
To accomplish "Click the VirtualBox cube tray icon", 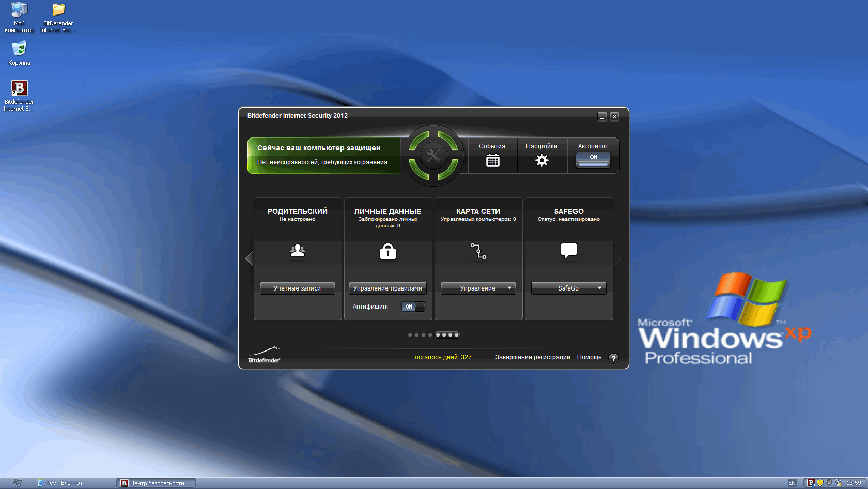I will [838, 483].
